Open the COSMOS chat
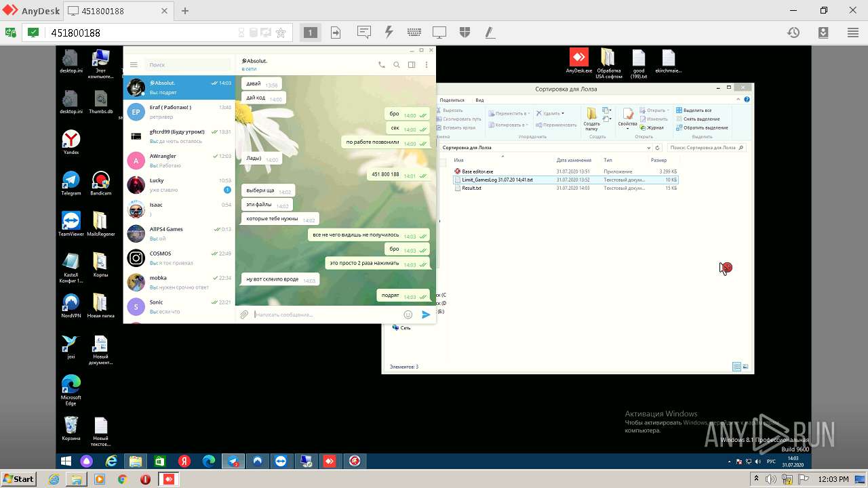868x488 pixels. coord(179,258)
